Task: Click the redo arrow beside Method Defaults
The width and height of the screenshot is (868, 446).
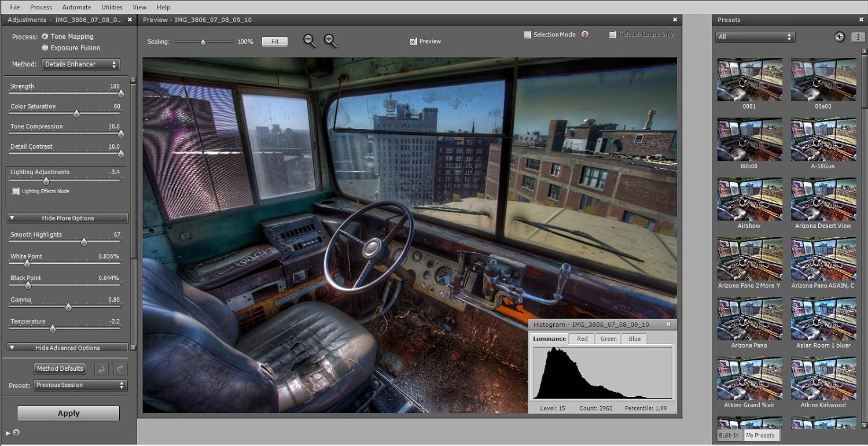Action: (120, 369)
